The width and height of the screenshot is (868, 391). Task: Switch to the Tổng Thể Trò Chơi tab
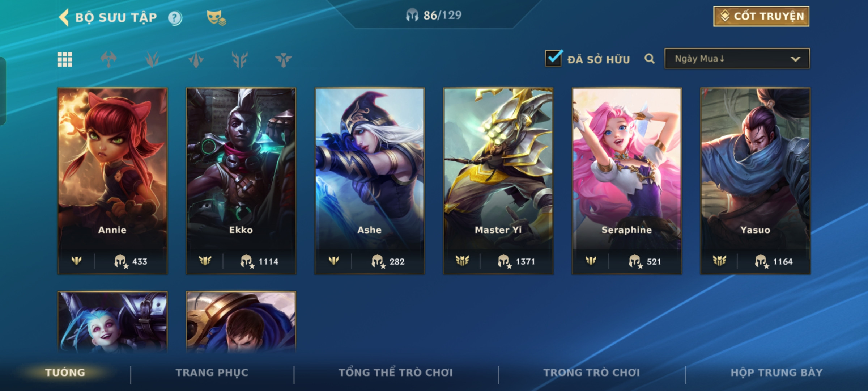[x=396, y=373]
